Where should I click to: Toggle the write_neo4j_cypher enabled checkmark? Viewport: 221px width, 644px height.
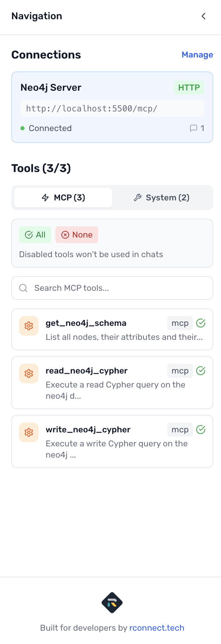pyautogui.click(x=201, y=430)
